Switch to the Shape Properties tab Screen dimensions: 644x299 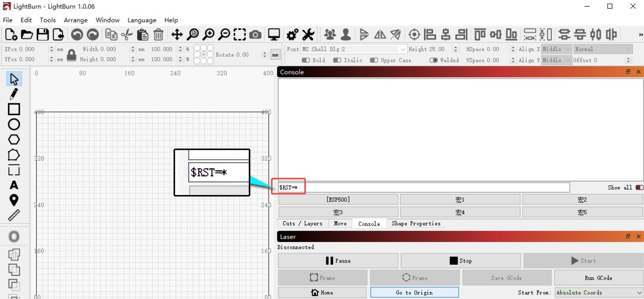click(x=416, y=223)
